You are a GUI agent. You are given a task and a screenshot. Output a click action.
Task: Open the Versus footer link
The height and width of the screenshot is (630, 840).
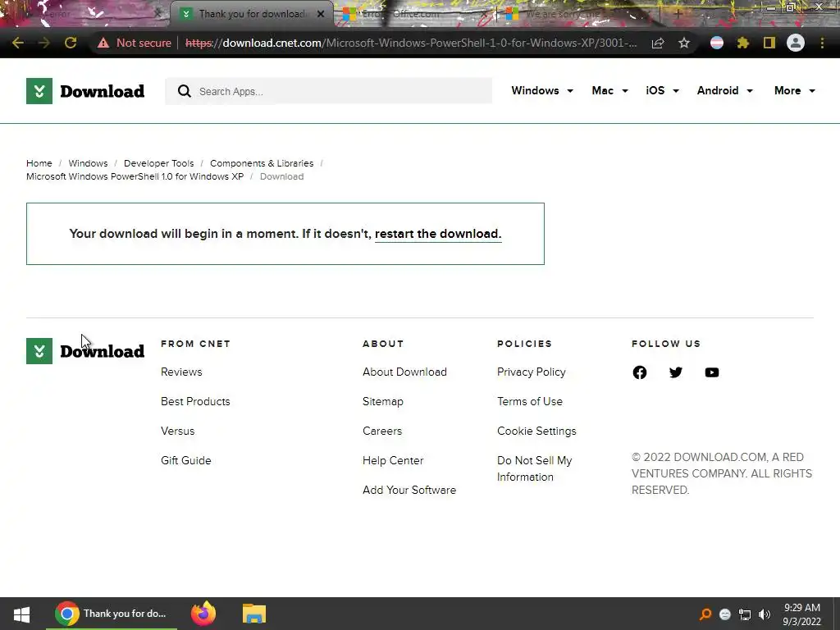(178, 431)
